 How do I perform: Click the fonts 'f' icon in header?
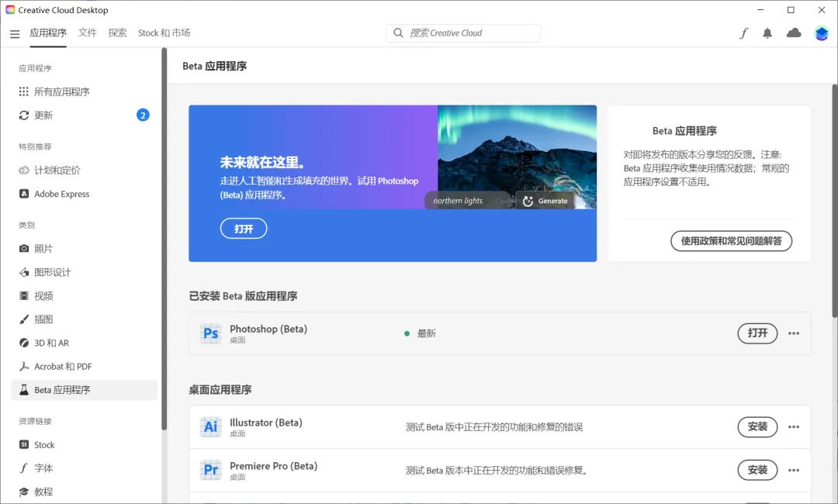click(744, 33)
